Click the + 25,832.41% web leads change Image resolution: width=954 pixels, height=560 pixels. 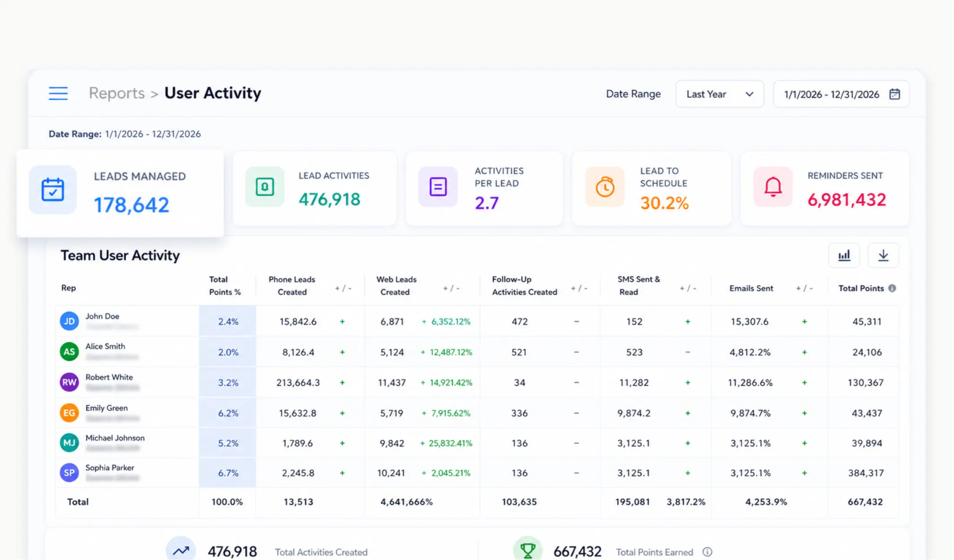(446, 443)
